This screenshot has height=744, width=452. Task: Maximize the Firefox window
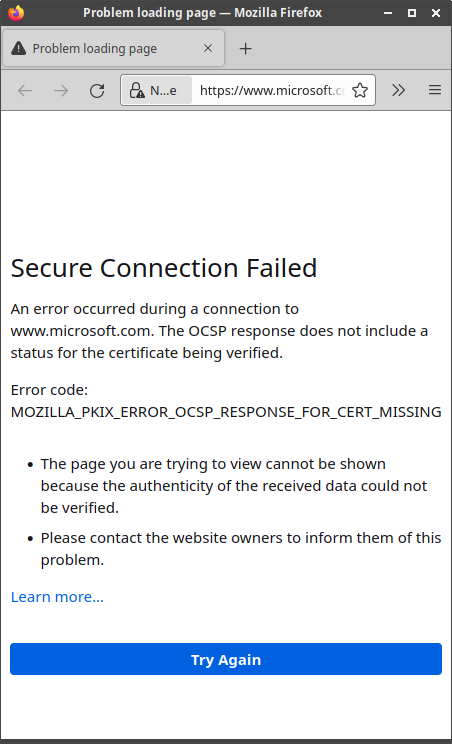[412, 13]
